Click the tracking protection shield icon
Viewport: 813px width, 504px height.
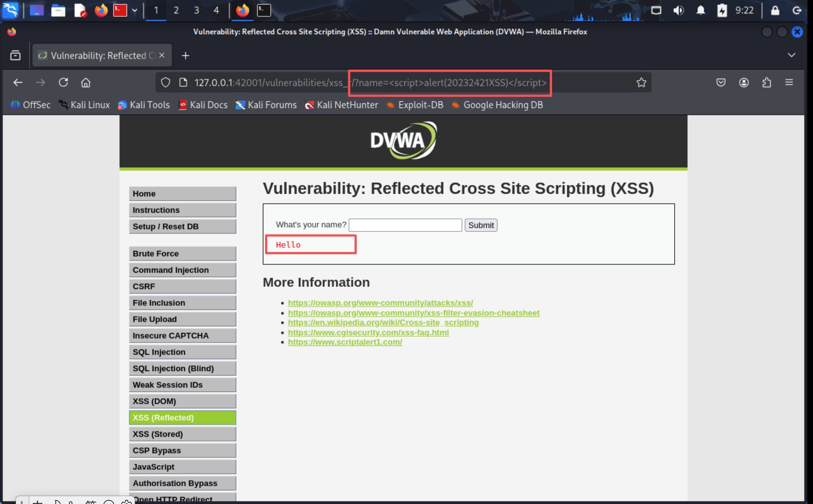coord(166,82)
